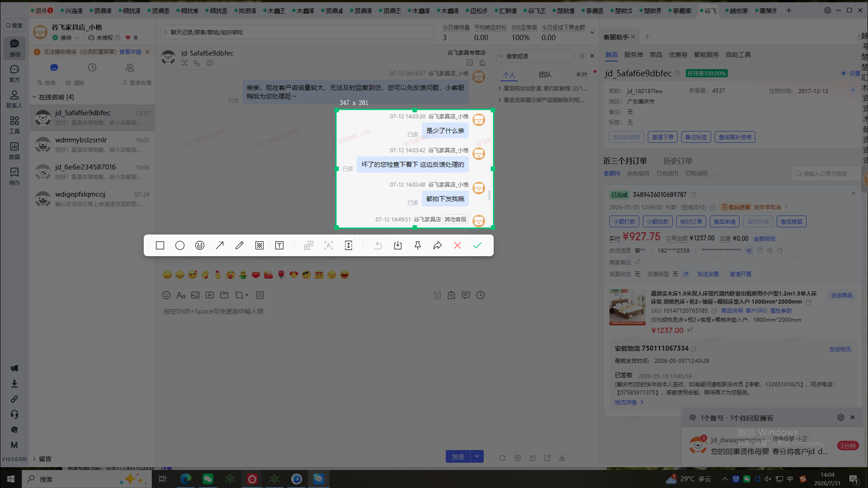The height and width of the screenshot is (488, 868).
Task: Open the 工具 tools sidebar item
Action: coord(14,125)
